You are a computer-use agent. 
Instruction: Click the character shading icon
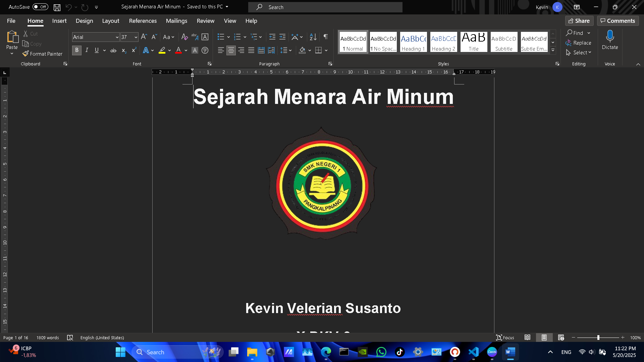click(x=195, y=50)
